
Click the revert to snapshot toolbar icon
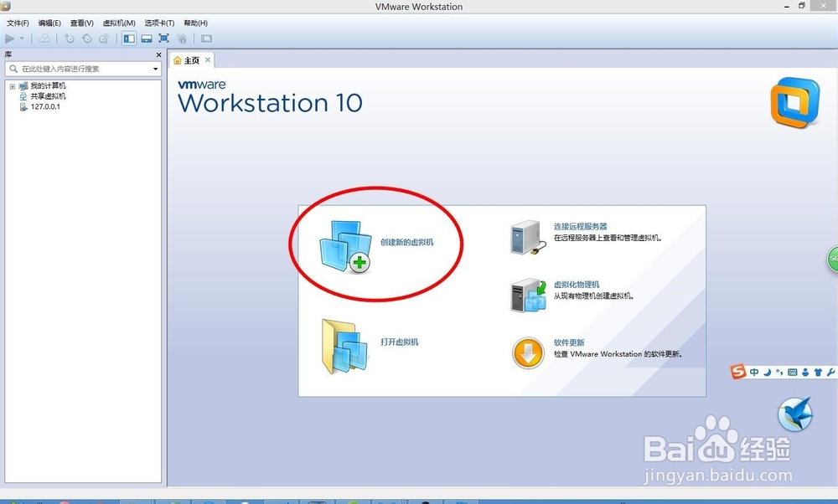tap(86, 39)
